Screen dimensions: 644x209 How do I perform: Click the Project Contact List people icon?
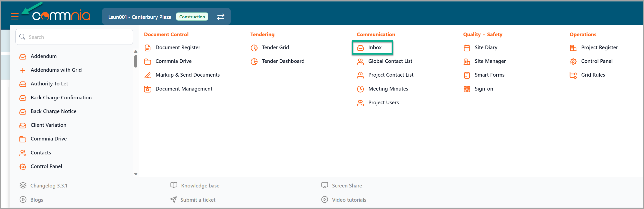point(360,75)
